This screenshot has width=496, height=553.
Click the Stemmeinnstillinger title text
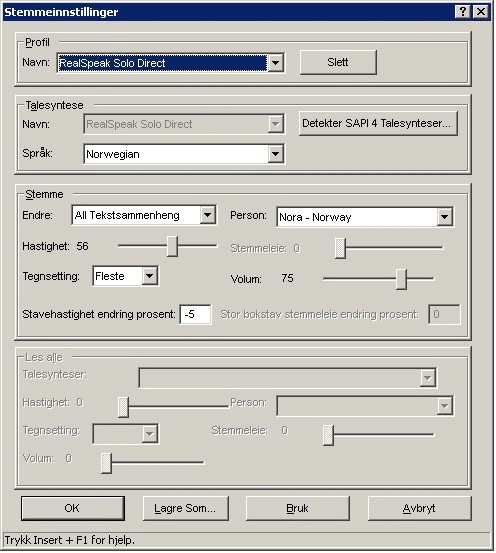click(61, 12)
